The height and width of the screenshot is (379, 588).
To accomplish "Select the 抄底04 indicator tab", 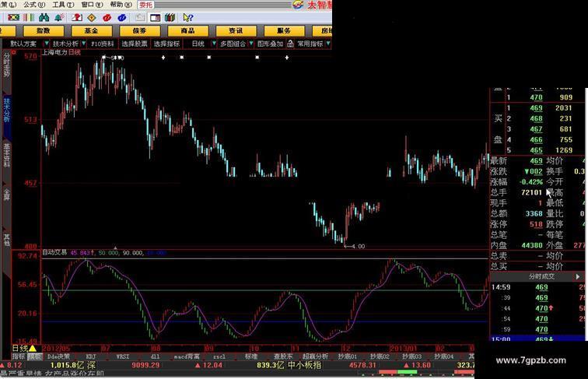I will tap(443, 356).
